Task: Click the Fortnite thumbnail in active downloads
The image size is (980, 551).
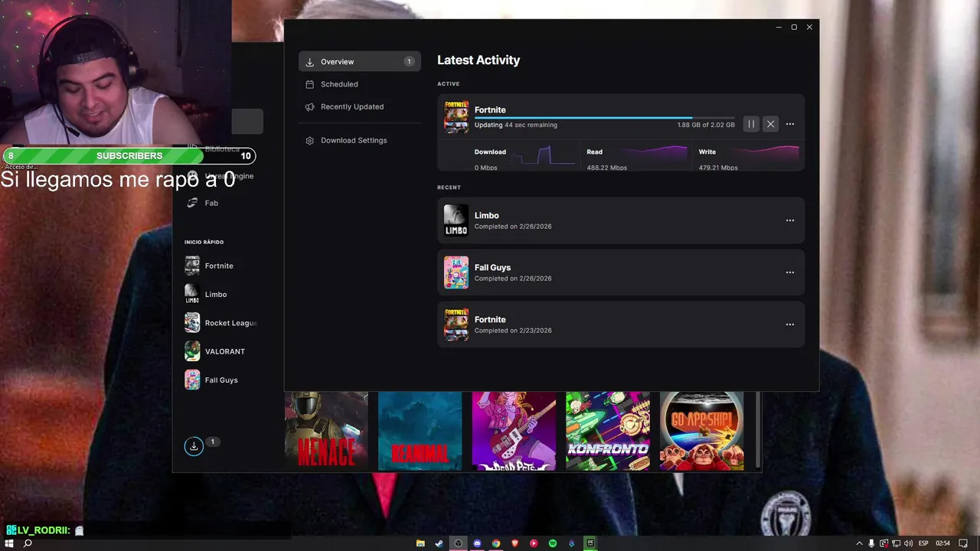Action: point(456,117)
